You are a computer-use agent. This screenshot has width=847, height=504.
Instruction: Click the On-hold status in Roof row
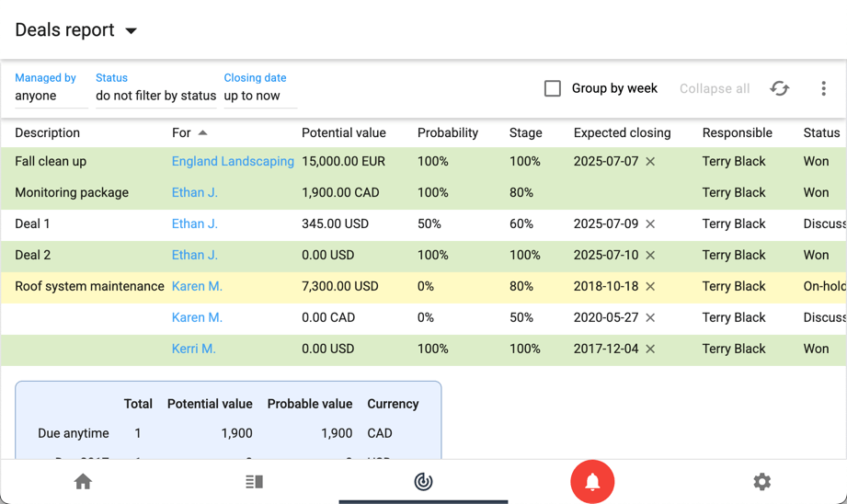(824, 286)
